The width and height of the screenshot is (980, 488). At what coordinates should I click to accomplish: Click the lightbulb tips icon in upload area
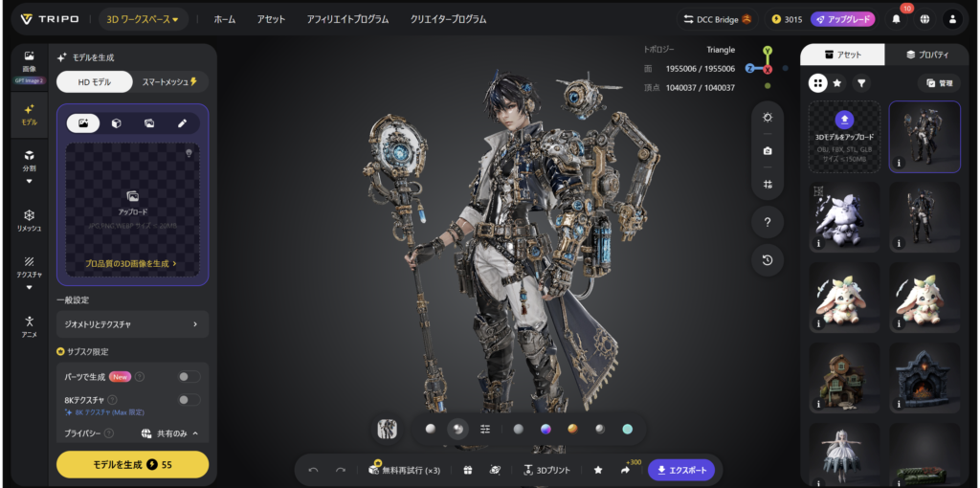(189, 153)
